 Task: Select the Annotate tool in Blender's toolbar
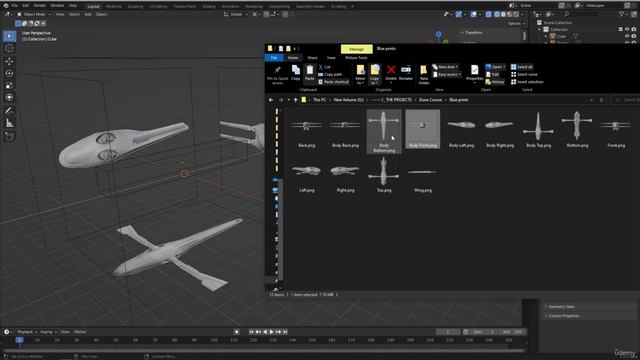(x=9, y=111)
